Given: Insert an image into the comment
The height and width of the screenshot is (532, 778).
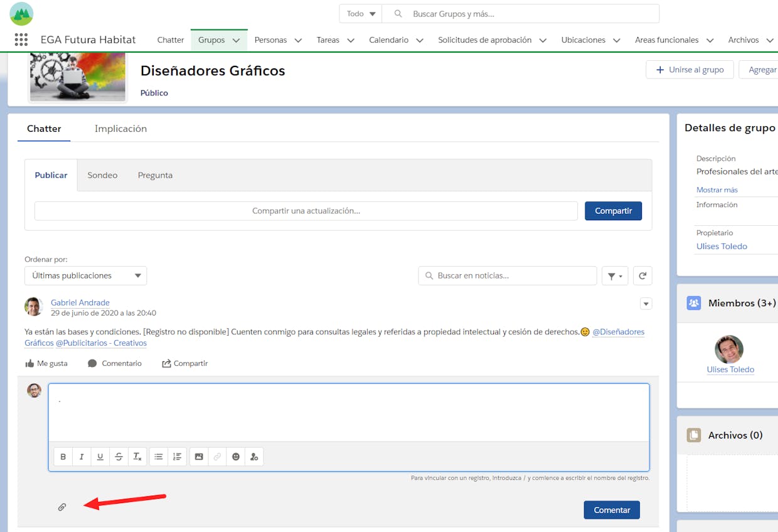Looking at the screenshot, I should pos(199,457).
